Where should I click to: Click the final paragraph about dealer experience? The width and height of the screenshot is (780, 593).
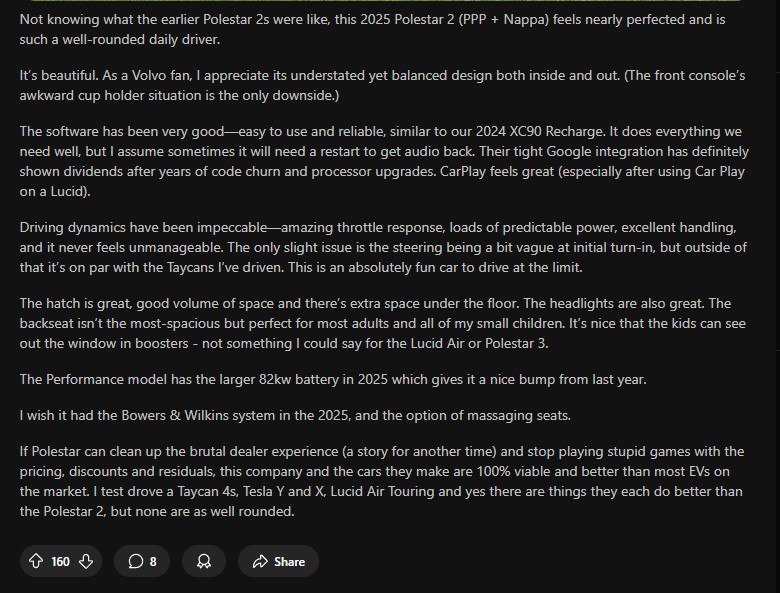point(380,481)
